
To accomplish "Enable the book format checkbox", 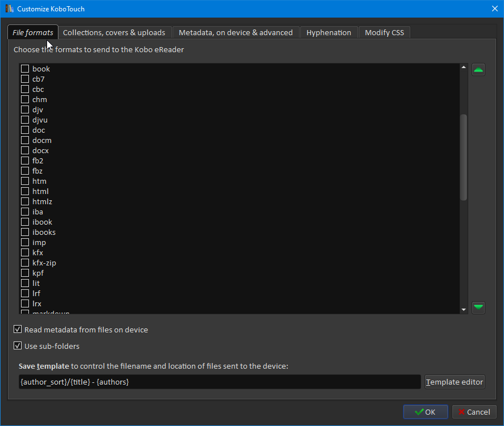I will click(x=25, y=69).
